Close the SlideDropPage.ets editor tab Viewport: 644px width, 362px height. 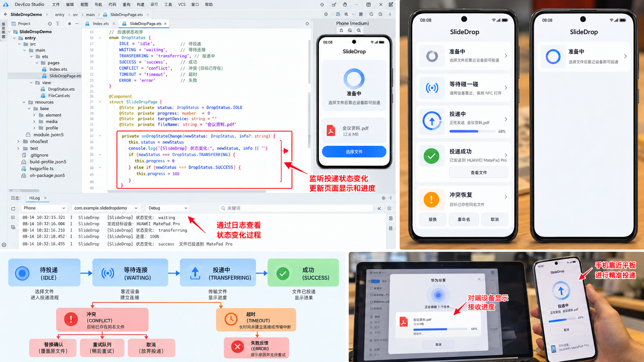(166, 24)
